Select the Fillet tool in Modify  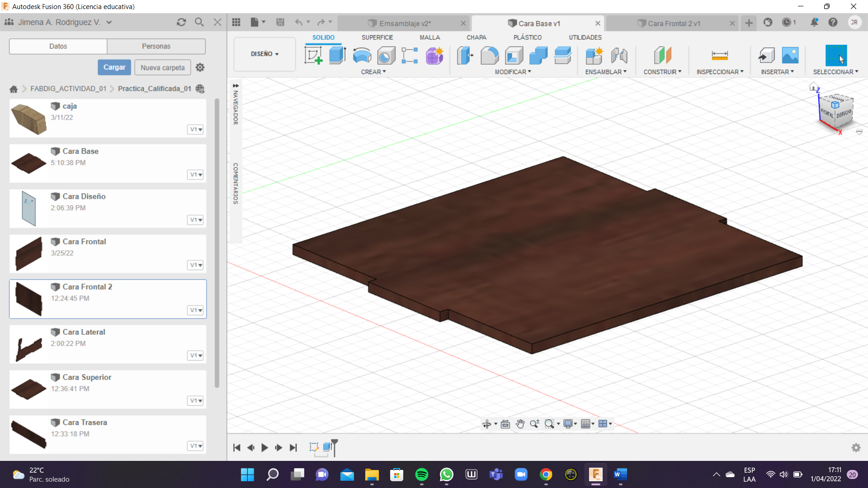[489, 56]
